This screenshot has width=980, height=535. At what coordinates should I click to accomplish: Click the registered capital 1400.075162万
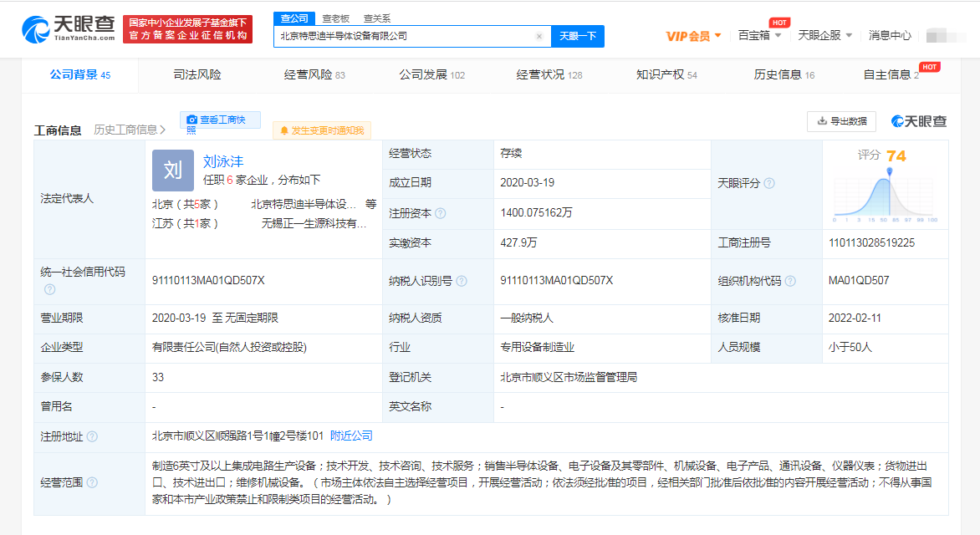pyautogui.click(x=536, y=213)
